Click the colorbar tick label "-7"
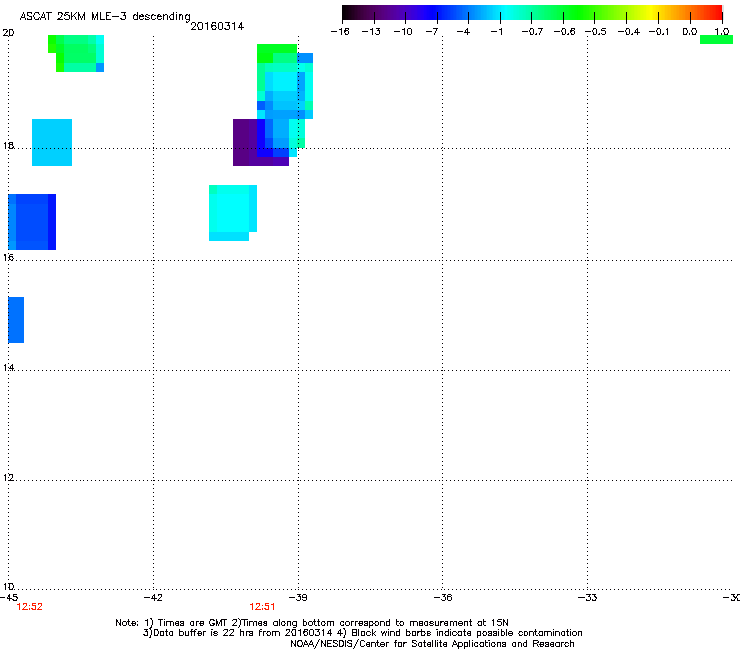 432,32
